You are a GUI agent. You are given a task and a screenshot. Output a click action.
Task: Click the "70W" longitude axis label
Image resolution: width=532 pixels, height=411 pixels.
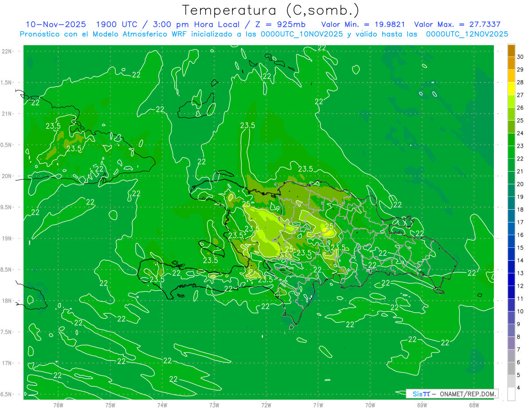[x=370, y=405]
